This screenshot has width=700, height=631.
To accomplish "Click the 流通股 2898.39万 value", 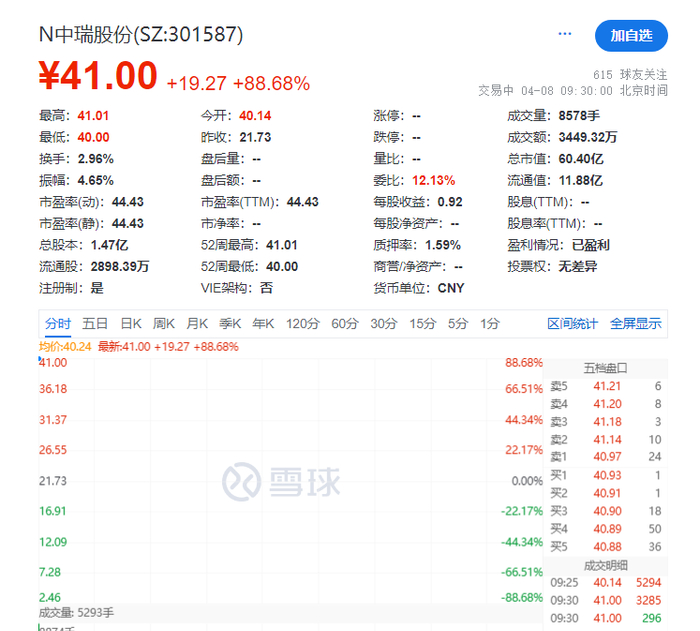I will pos(120,267).
